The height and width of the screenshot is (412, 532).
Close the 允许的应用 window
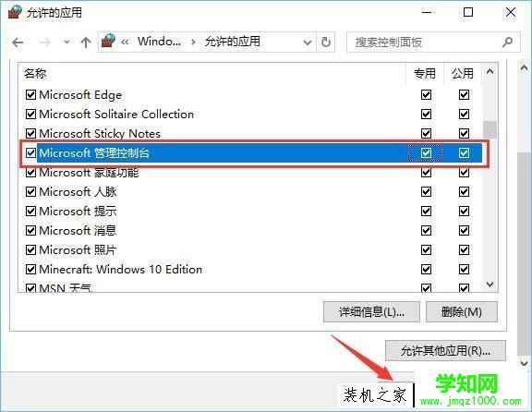[511, 13]
